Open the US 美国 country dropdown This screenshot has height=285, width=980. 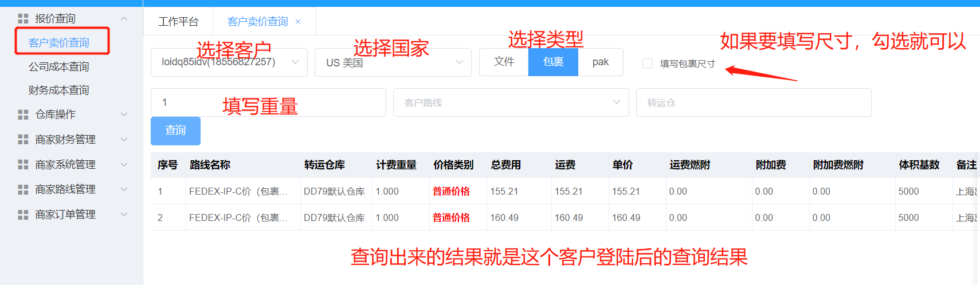393,62
